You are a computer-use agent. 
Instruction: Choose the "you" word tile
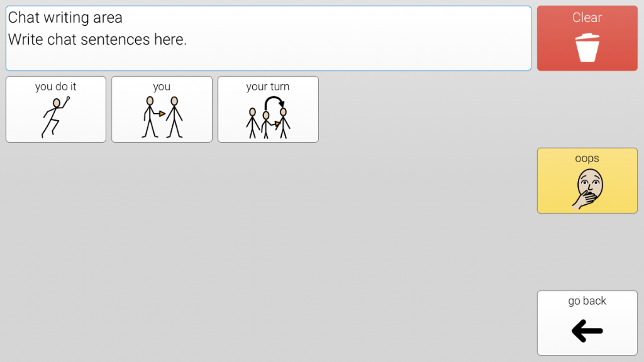(x=162, y=109)
